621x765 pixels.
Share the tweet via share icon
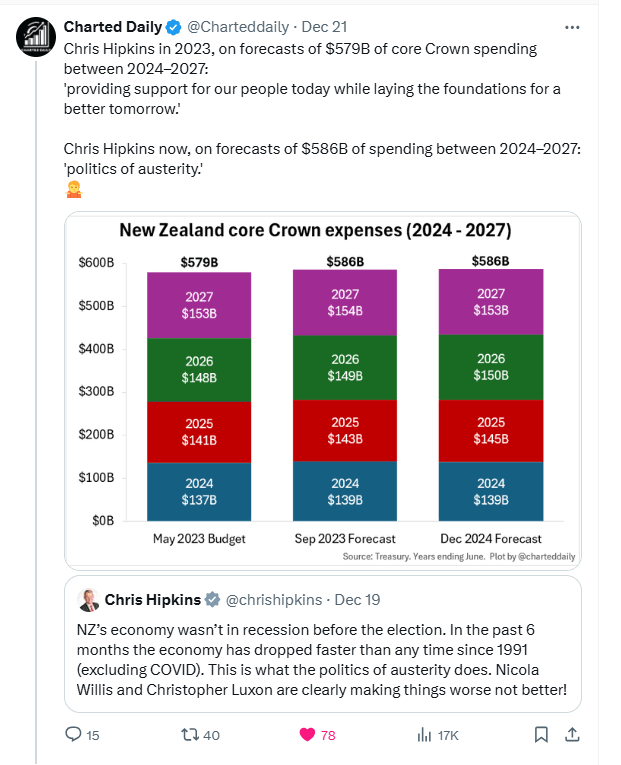(x=573, y=735)
